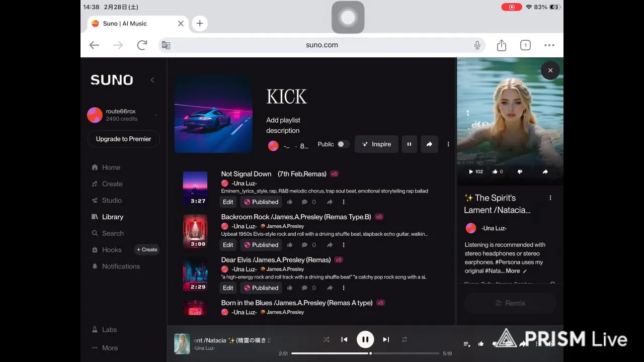Open Notifications panel
This screenshot has width=644, height=362.
[x=116, y=266]
